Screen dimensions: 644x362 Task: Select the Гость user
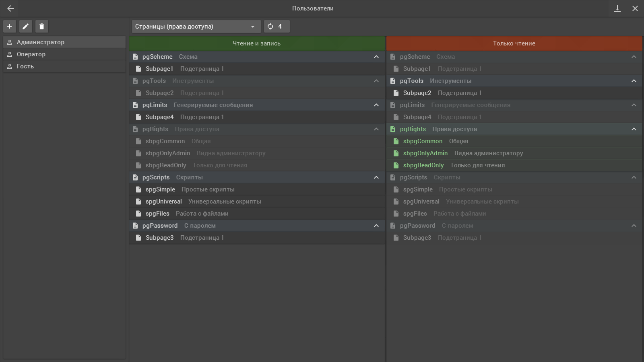point(64,66)
